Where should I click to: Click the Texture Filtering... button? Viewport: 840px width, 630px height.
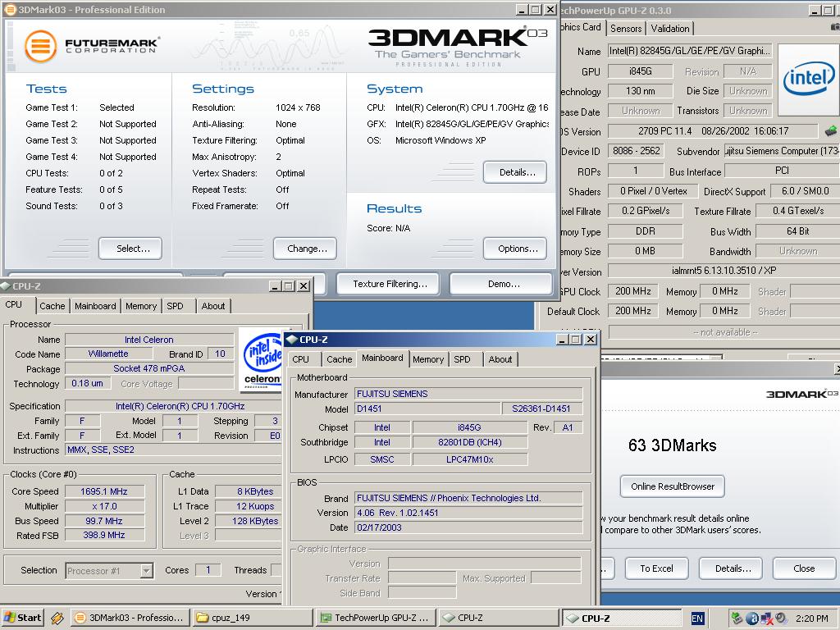(388, 284)
